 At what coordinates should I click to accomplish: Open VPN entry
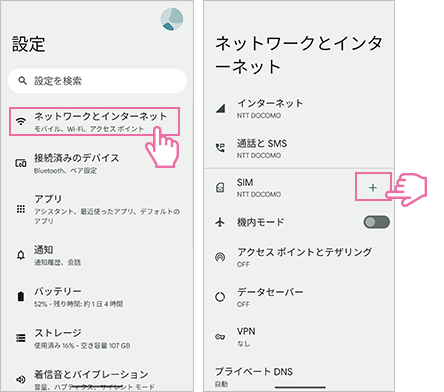coord(299,337)
